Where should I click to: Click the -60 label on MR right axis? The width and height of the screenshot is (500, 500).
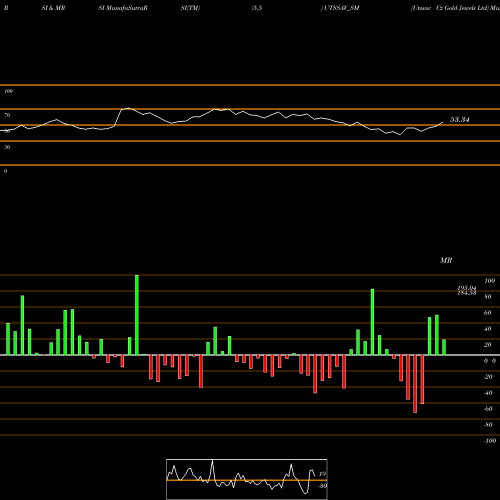click(488, 409)
